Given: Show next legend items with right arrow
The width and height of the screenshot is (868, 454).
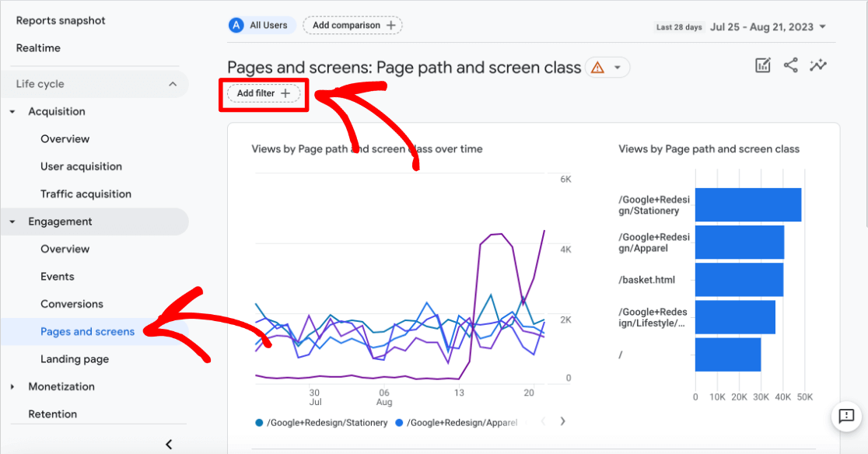Looking at the screenshot, I should (562, 421).
